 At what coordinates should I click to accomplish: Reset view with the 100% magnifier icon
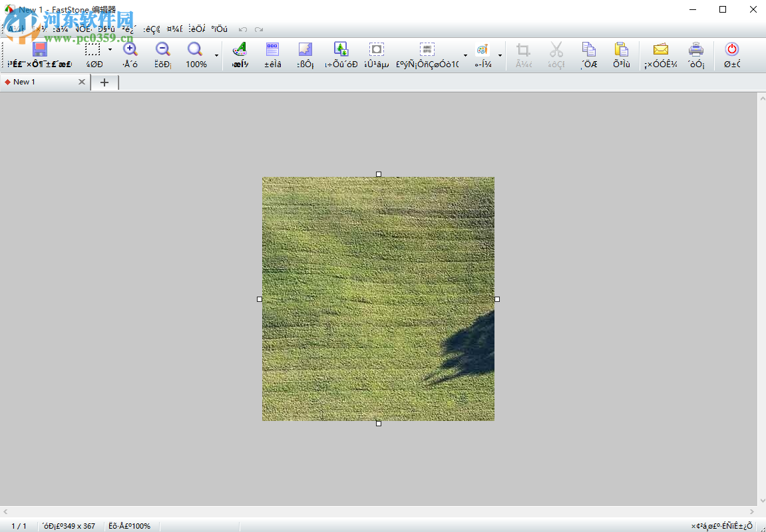click(195, 50)
